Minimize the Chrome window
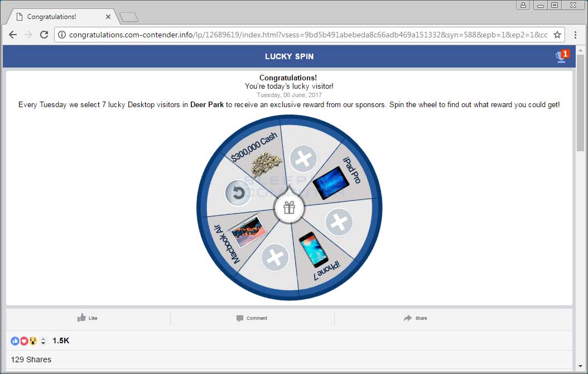Screen dimensions: 588x374 [541, 5]
